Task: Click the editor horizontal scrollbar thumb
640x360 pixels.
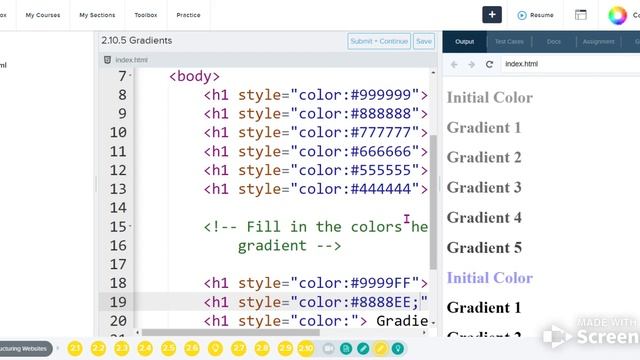Action: pyautogui.click(x=231, y=332)
